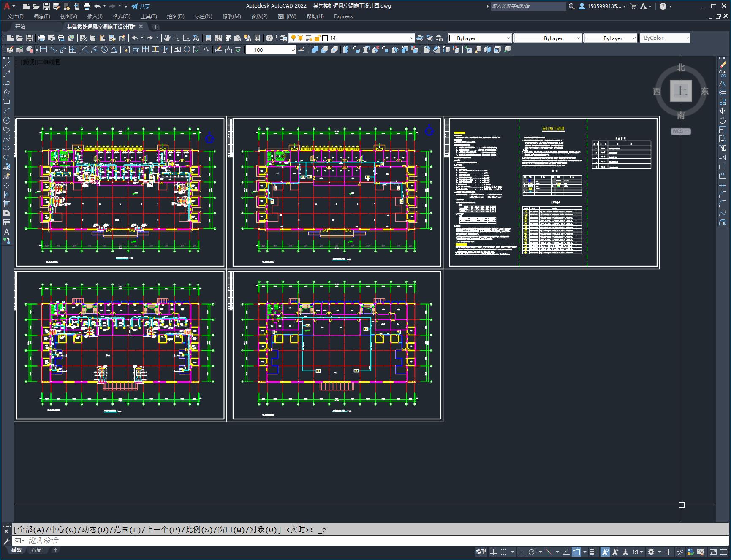Toggle snap mode in status bar

point(504,552)
